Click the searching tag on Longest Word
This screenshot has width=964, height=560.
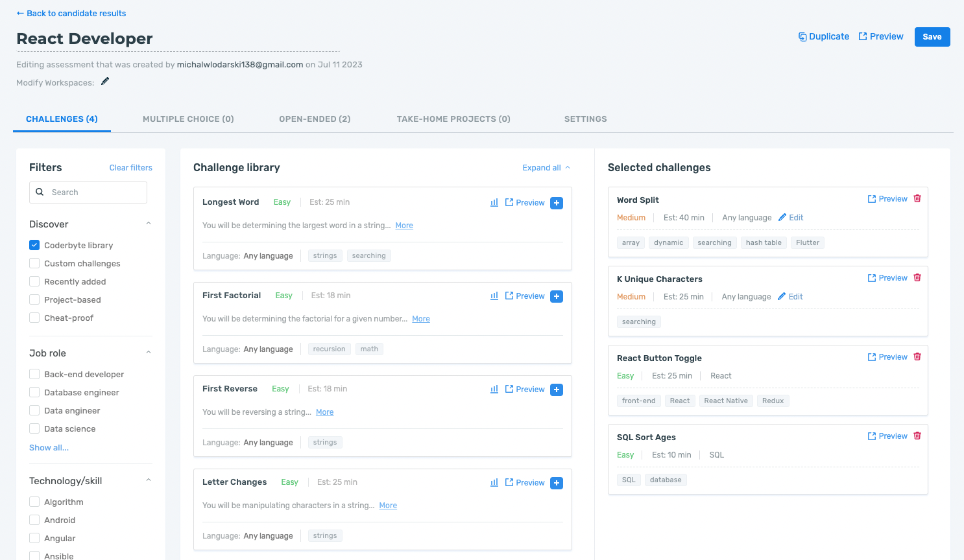point(369,256)
